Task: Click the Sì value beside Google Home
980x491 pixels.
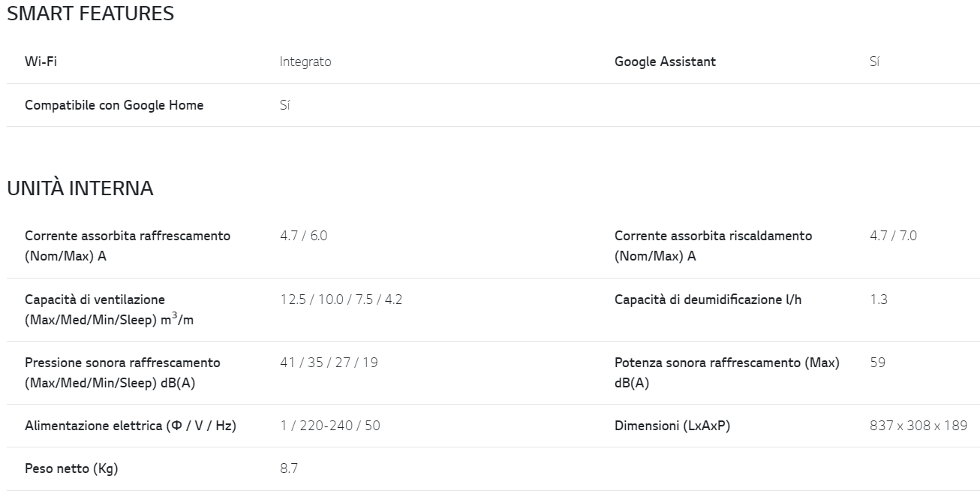Action: tap(284, 105)
